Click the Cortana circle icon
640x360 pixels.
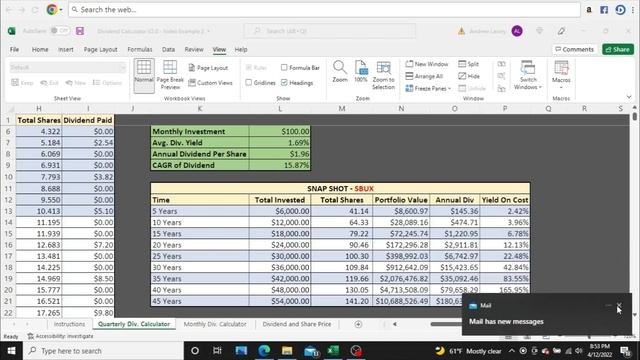click(x=195, y=351)
